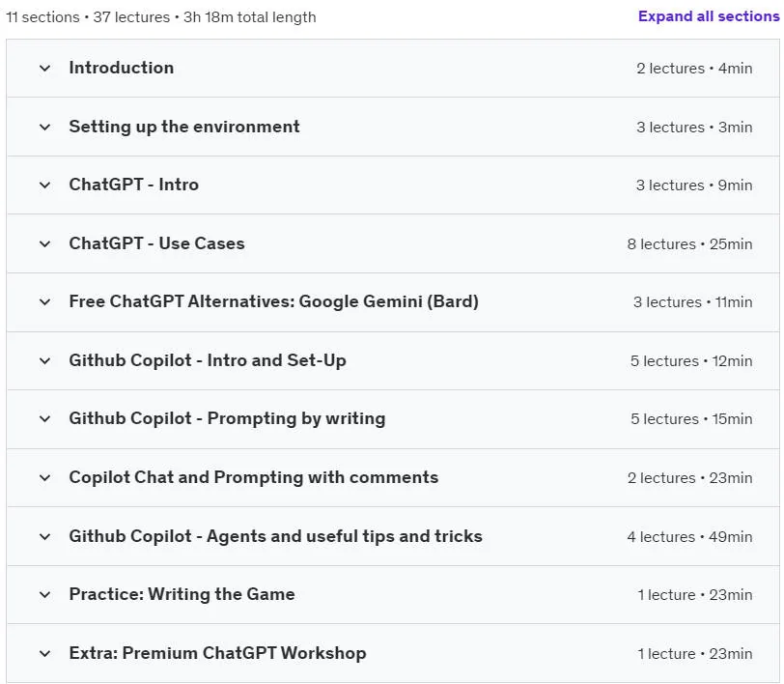Open the Introduction section title
Screen dimensions: 784x684
coord(122,68)
